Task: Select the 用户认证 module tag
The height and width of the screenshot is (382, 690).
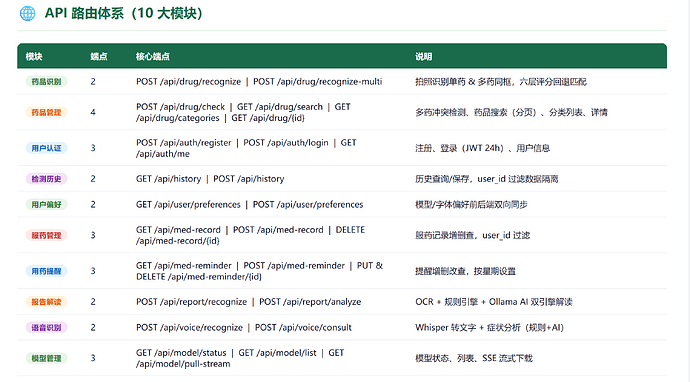Action: [x=46, y=148]
